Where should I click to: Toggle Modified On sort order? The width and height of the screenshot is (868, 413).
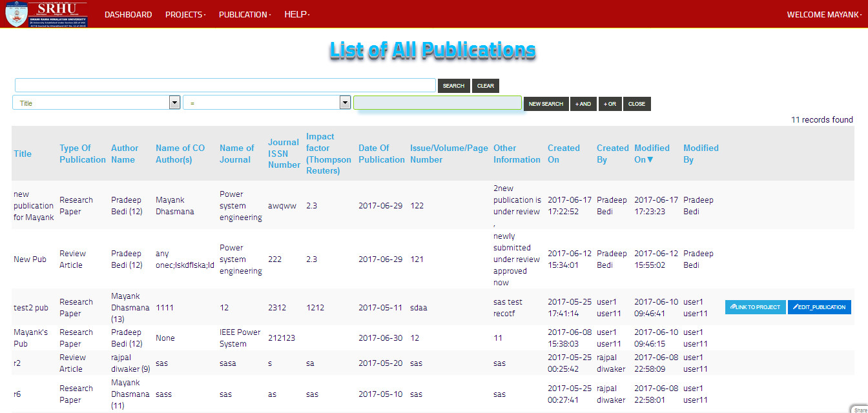tap(652, 154)
